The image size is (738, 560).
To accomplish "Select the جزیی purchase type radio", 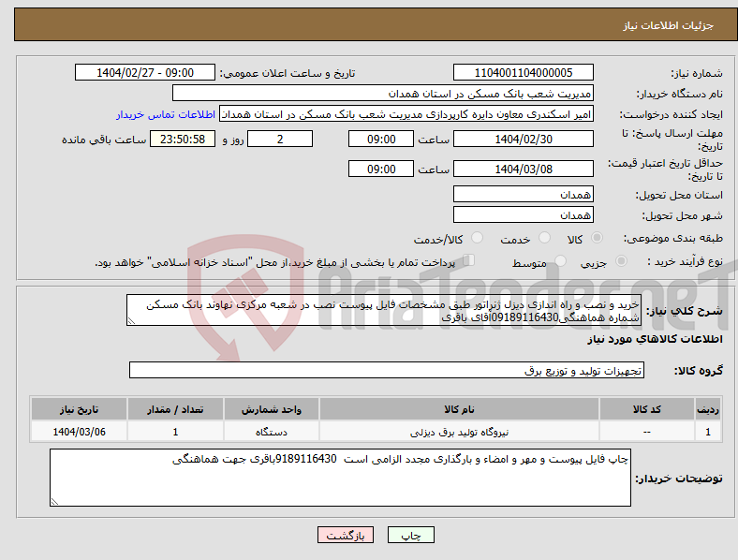I will 621,260.
